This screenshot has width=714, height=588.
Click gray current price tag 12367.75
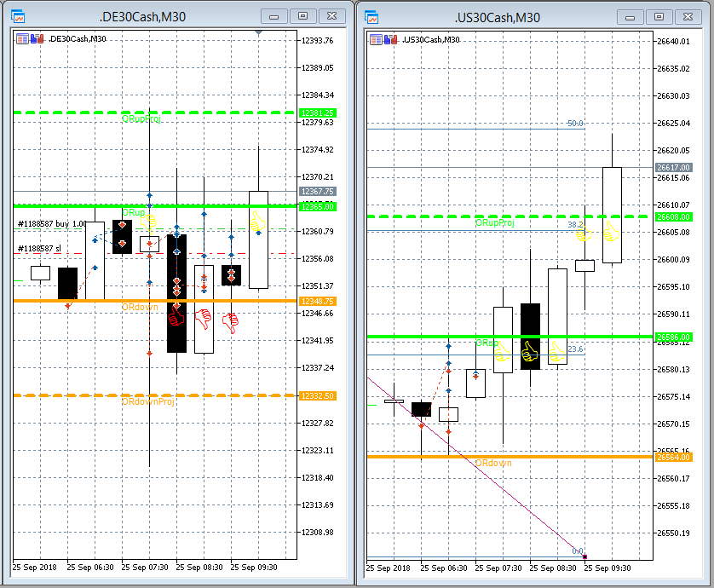pos(318,192)
